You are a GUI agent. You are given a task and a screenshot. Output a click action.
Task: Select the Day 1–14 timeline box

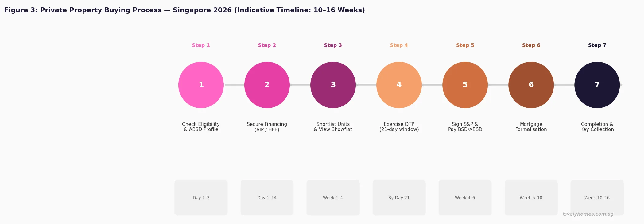click(267, 198)
